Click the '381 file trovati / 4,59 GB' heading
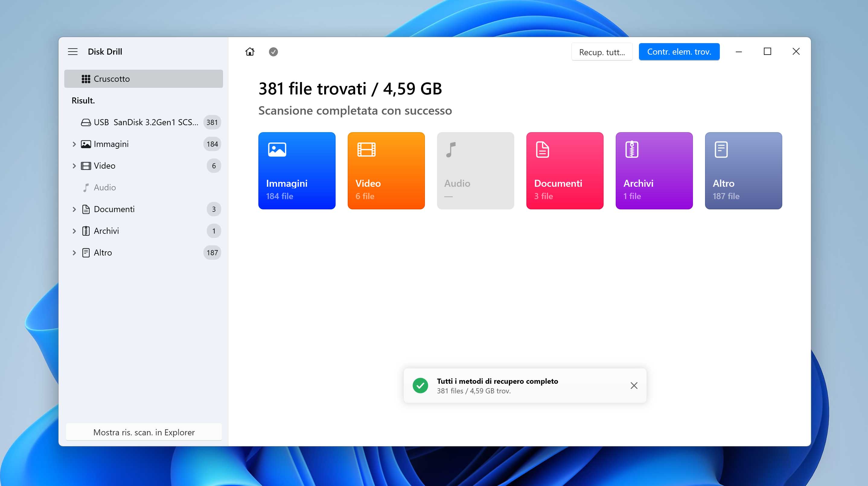 (350, 89)
